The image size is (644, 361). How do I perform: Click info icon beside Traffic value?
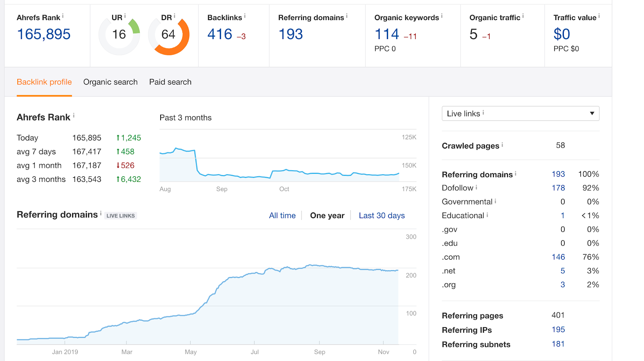[599, 16]
